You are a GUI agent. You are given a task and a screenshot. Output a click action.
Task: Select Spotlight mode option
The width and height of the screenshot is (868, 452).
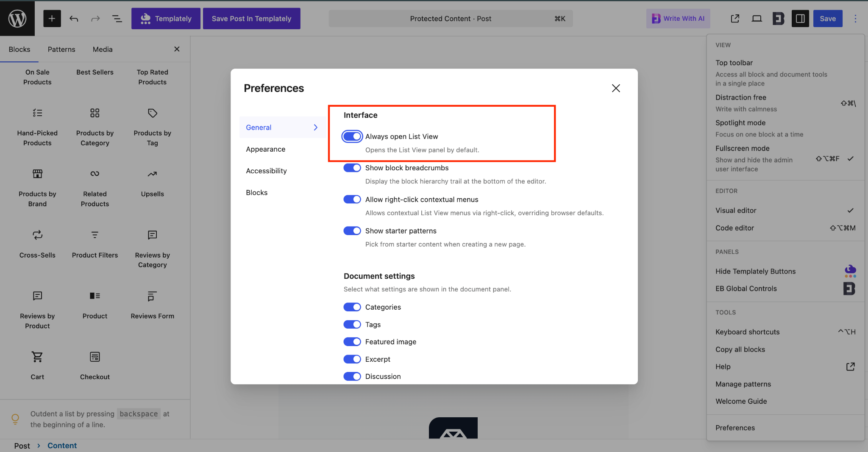point(785,128)
